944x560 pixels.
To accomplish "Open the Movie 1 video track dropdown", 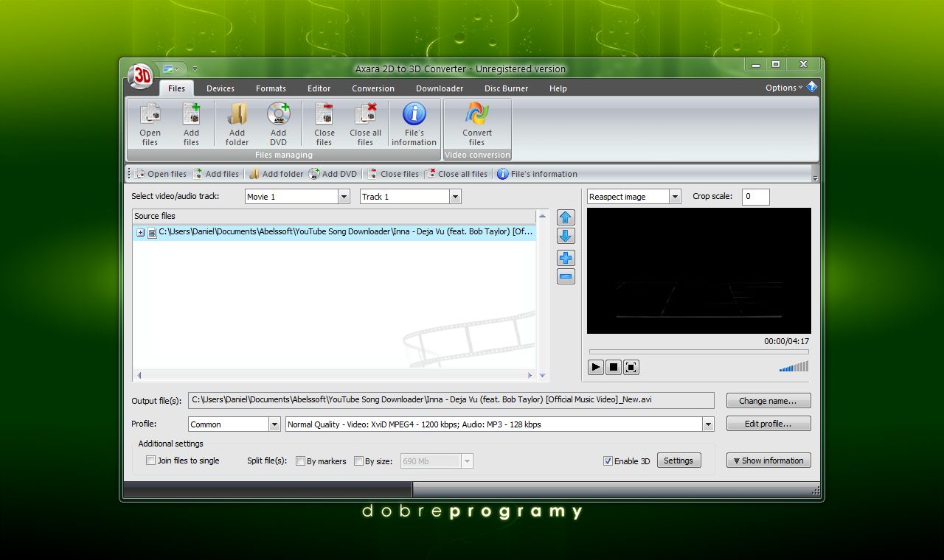I will [344, 197].
